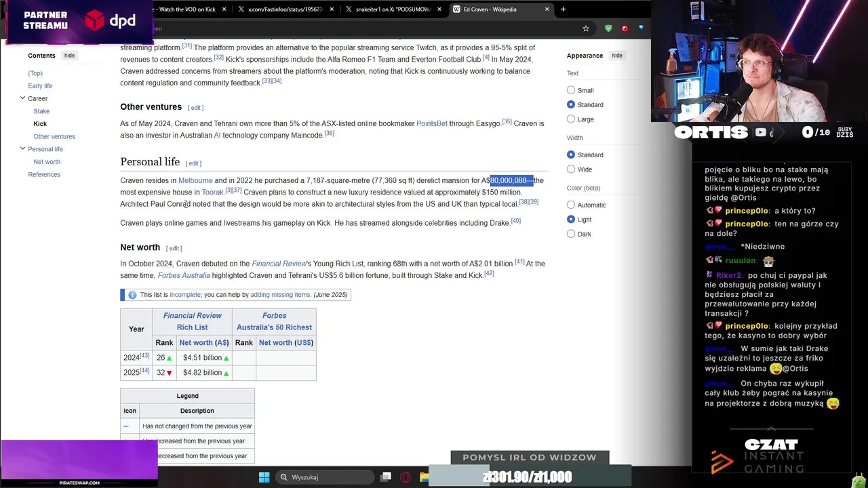Go to Kick entry in Contents
Viewport: 868px width, 488px height.
[40, 124]
